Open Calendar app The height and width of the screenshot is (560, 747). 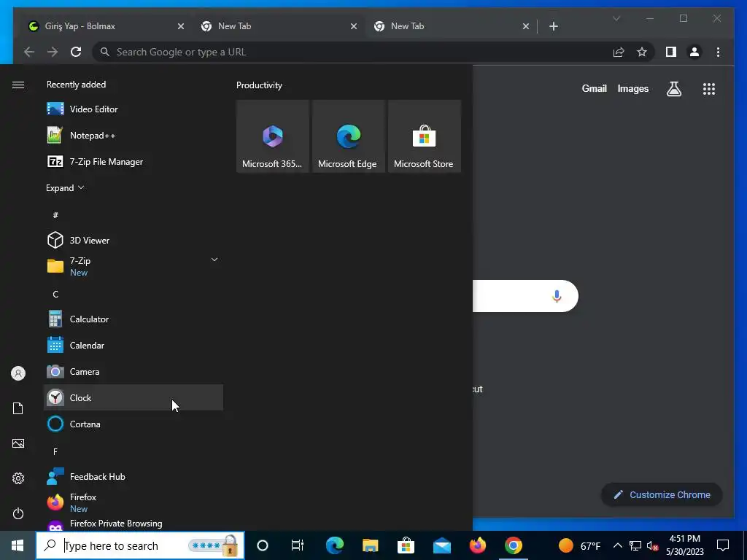point(133,345)
